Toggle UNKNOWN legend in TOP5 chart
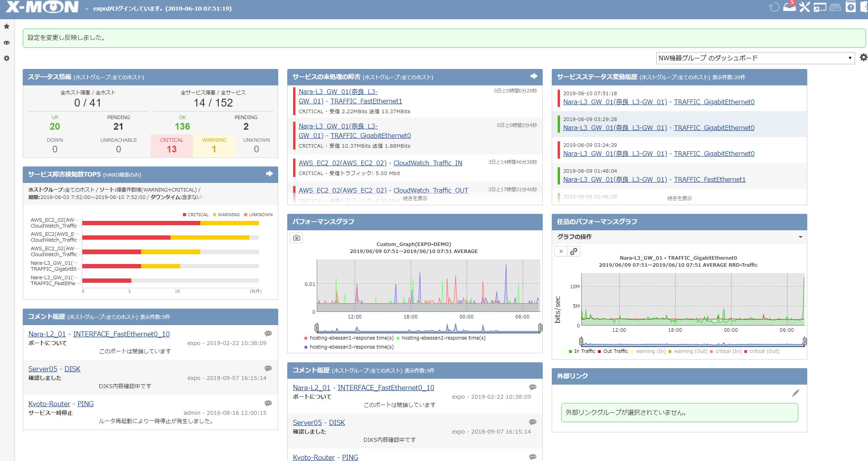Viewport: 868px width, 461px height. 258,215
